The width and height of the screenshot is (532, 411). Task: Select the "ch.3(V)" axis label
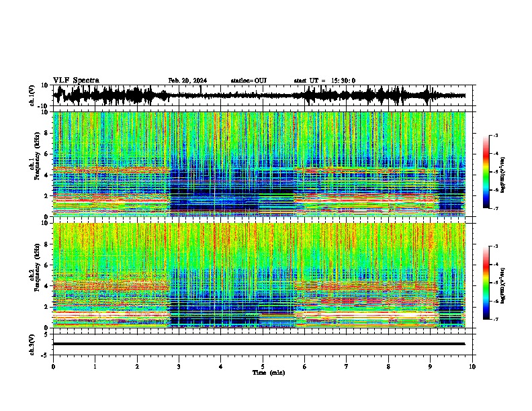click(x=32, y=345)
